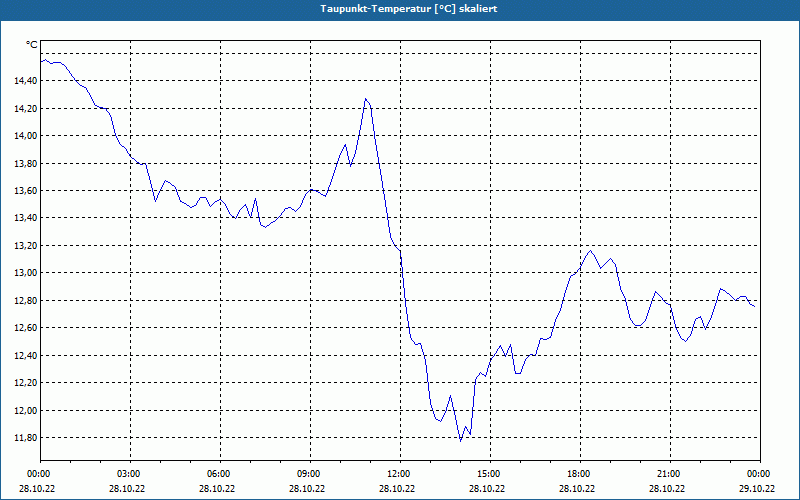Click the 21:00 time axis label
The image size is (800, 500).
click(670, 474)
